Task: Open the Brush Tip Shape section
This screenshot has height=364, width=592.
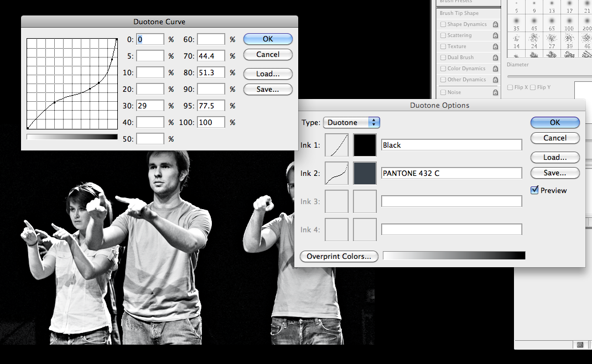Action: [459, 13]
